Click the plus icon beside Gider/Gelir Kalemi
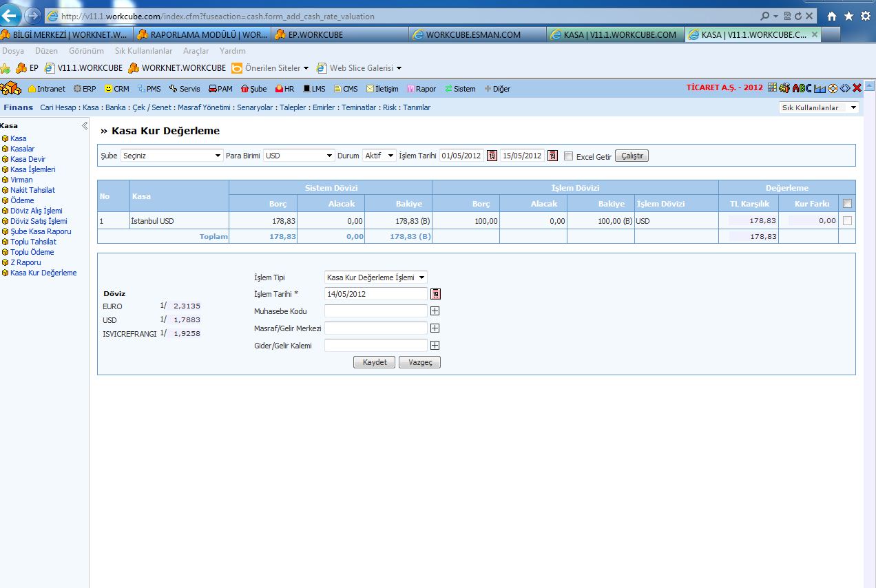 coord(435,346)
